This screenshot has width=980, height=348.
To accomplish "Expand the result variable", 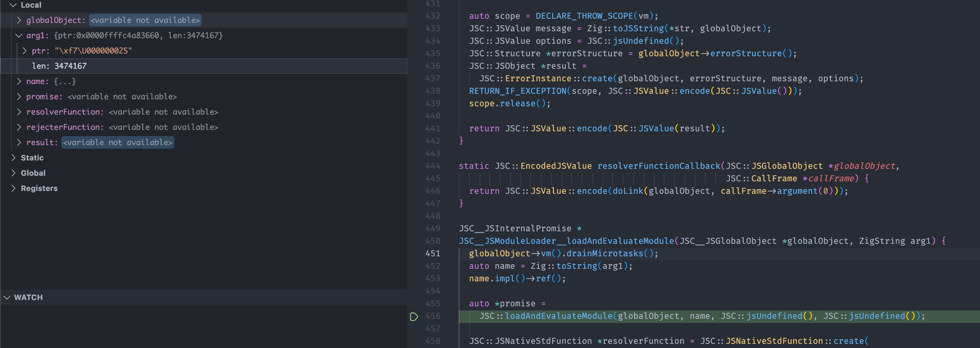I will [x=19, y=142].
